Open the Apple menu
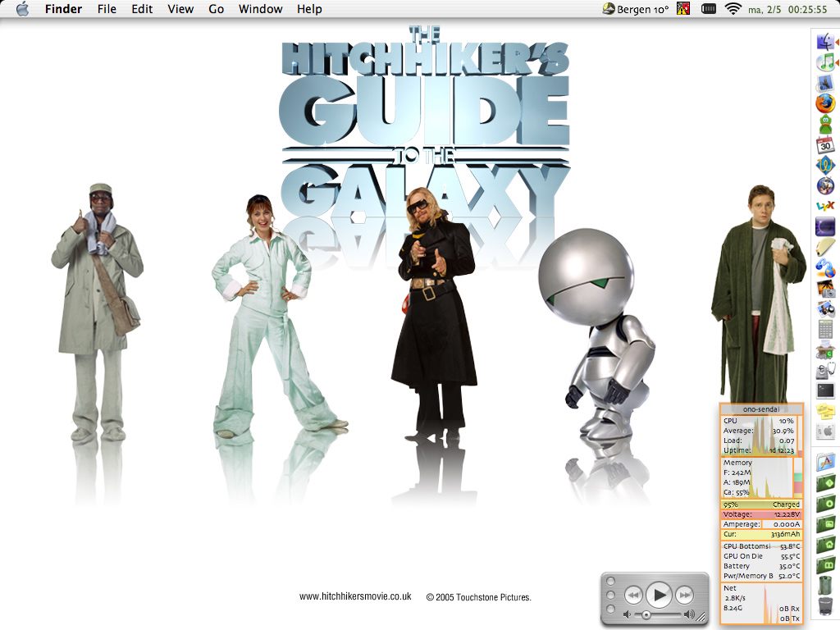This screenshot has width=840, height=630. (x=22, y=8)
